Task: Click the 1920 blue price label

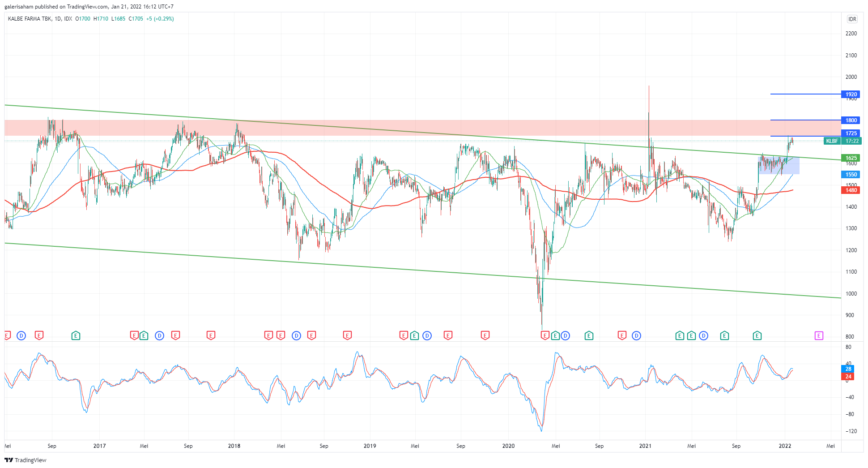Action: tap(851, 94)
